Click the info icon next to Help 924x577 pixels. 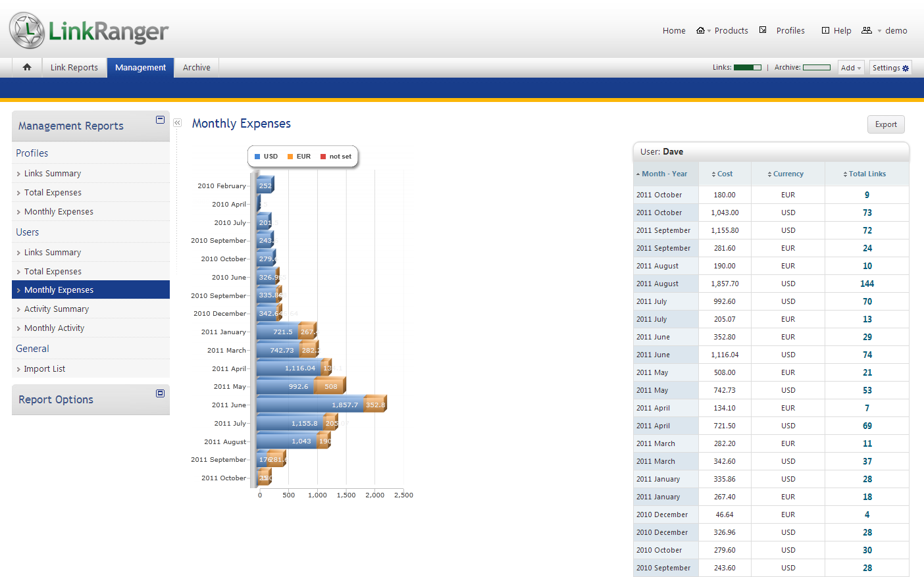pos(825,30)
